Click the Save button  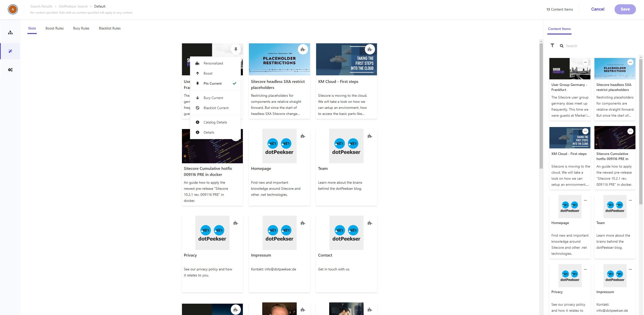pos(625,9)
